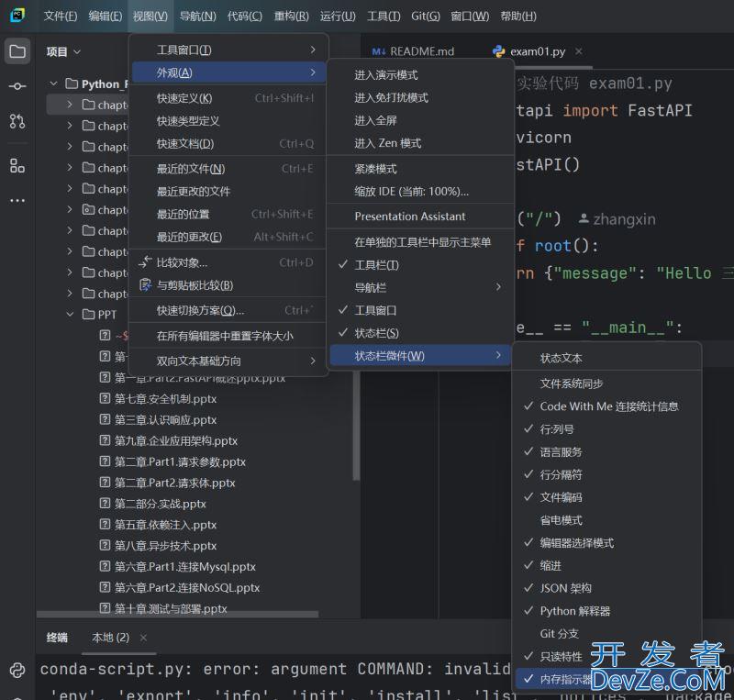Click the Markdown icon on README.md tab
This screenshot has height=700, width=734.
point(378,51)
